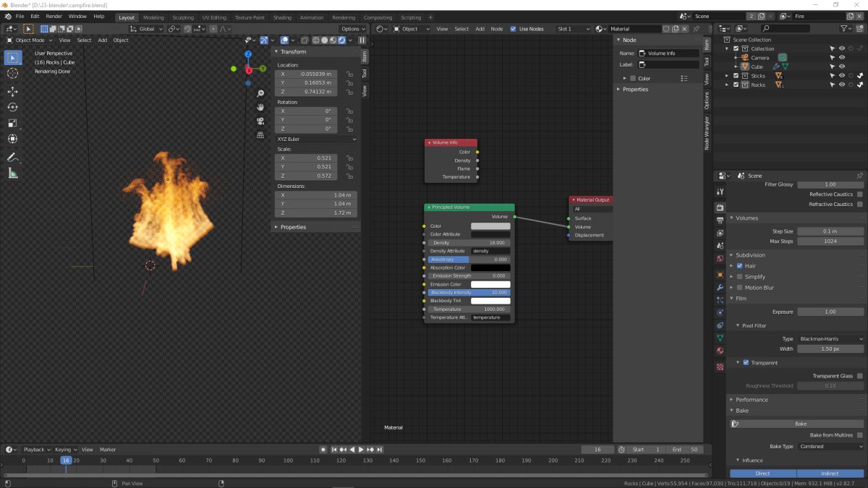Viewport: 868px width, 488px height.
Task: Activate the Cursor tool in viewport toolbar
Action: pyautogui.click(x=12, y=73)
